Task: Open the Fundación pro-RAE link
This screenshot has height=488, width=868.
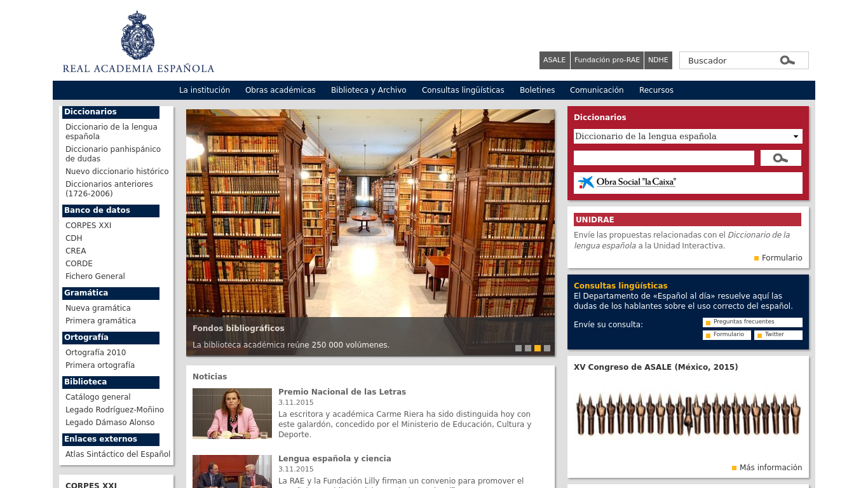Action: [x=607, y=60]
